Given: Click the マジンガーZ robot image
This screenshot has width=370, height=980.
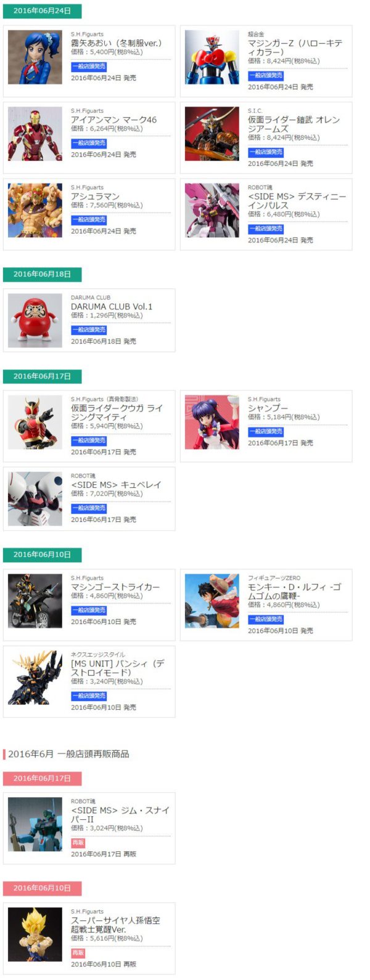Looking at the screenshot, I should click(x=212, y=57).
